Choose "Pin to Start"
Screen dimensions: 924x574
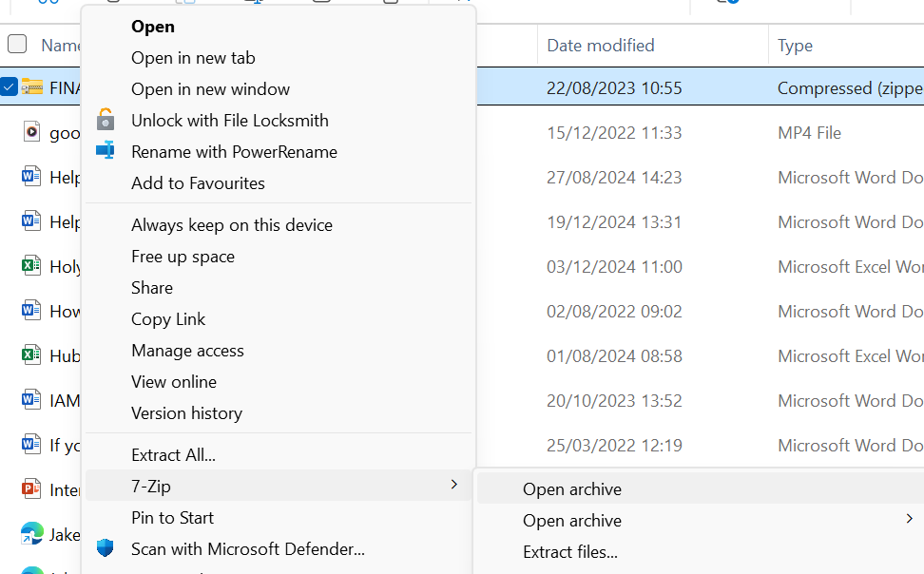coord(172,518)
